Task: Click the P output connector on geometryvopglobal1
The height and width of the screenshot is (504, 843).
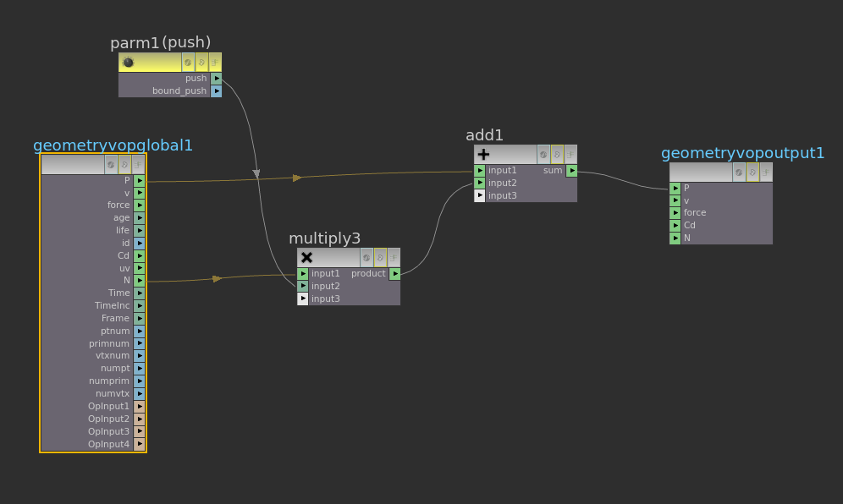Action: [140, 180]
